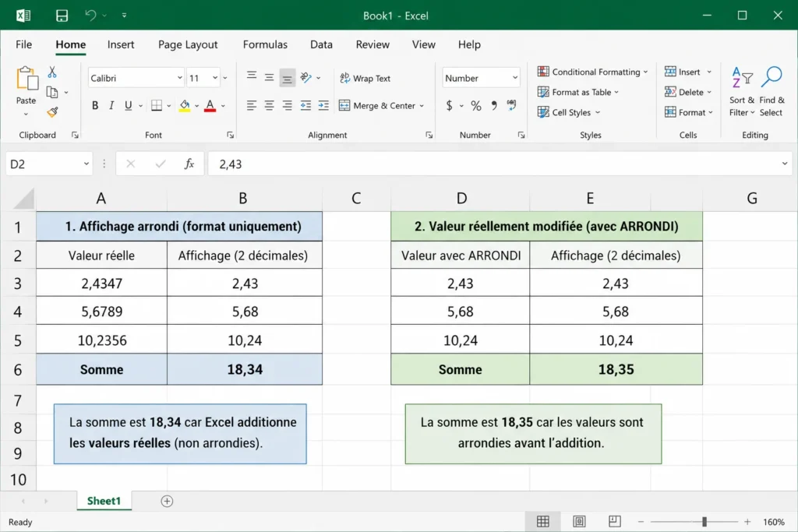Apply Percent Style to the cell
Viewport: 798px width, 532px height.
click(476, 105)
